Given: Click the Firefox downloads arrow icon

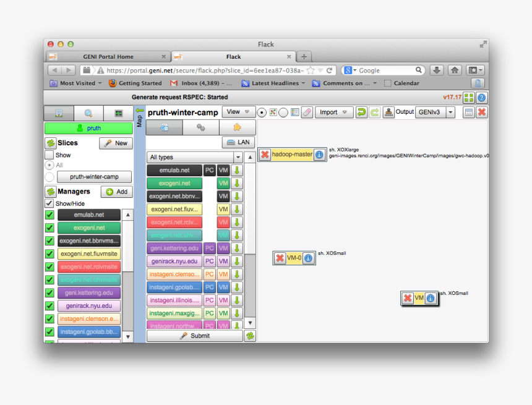Looking at the screenshot, I should 437,70.
